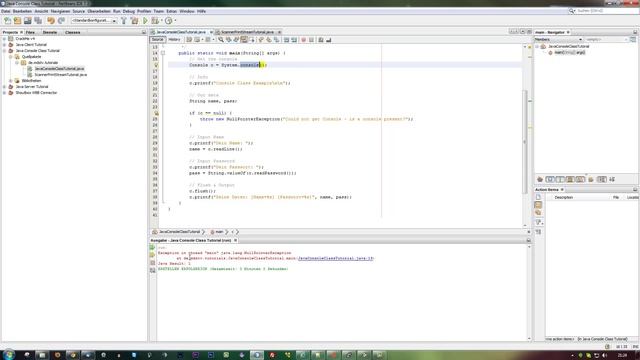Viewport: 640px width, 360px height.
Task: Click the History view button
Action: (174, 40)
